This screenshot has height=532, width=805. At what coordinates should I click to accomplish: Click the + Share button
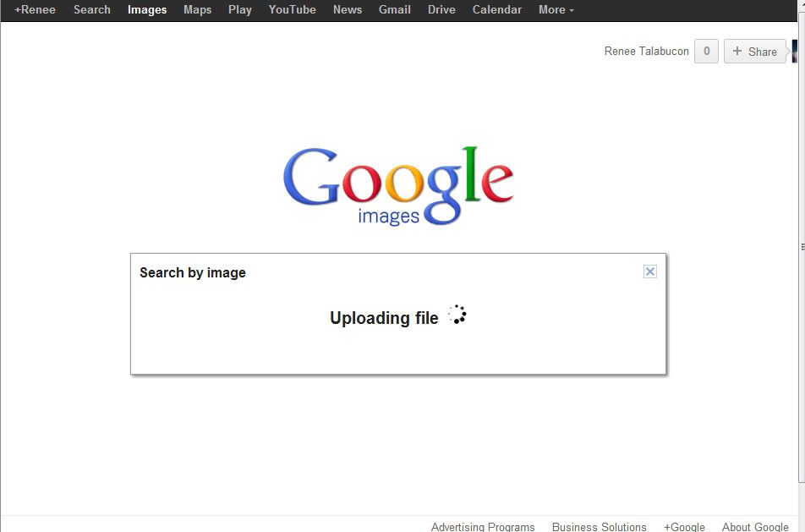[754, 52]
